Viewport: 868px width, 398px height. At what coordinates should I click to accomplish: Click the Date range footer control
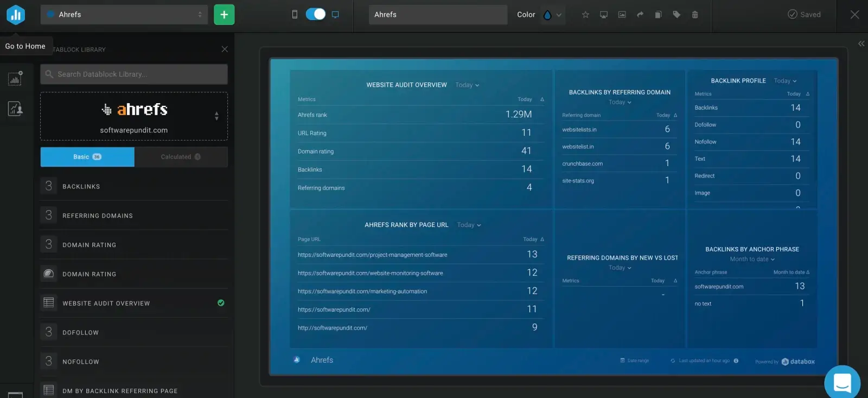click(x=635, y=361)
